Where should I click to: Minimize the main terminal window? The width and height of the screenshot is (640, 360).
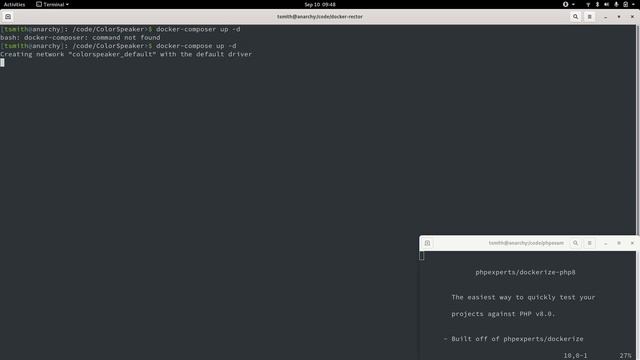(x=606, y=17)
